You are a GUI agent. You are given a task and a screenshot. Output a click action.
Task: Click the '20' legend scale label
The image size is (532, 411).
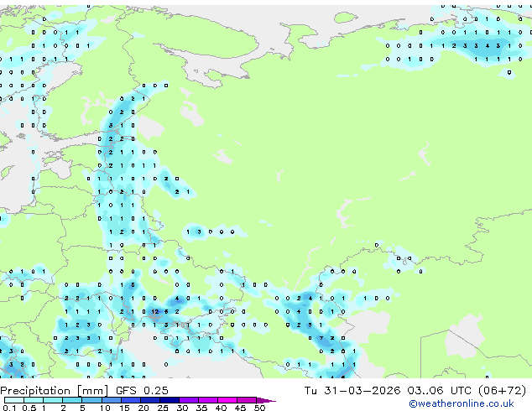tap(143, 408)
